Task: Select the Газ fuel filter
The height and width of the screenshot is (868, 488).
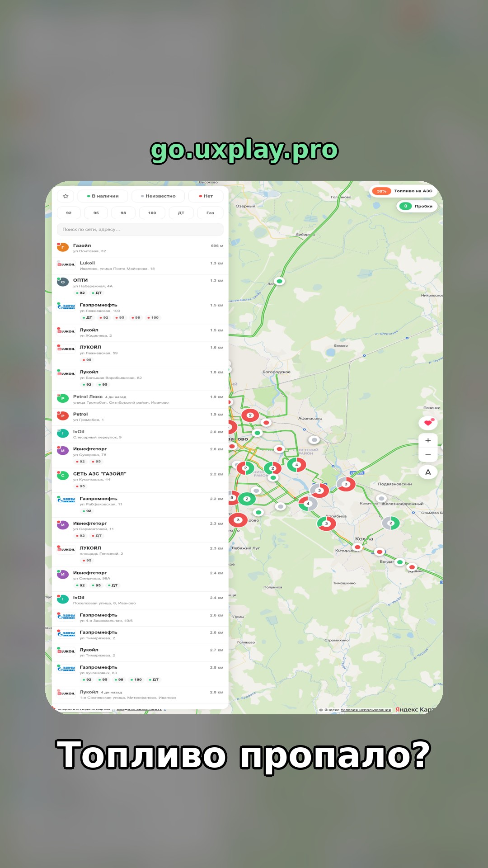Action: click(x=210, y=213)
